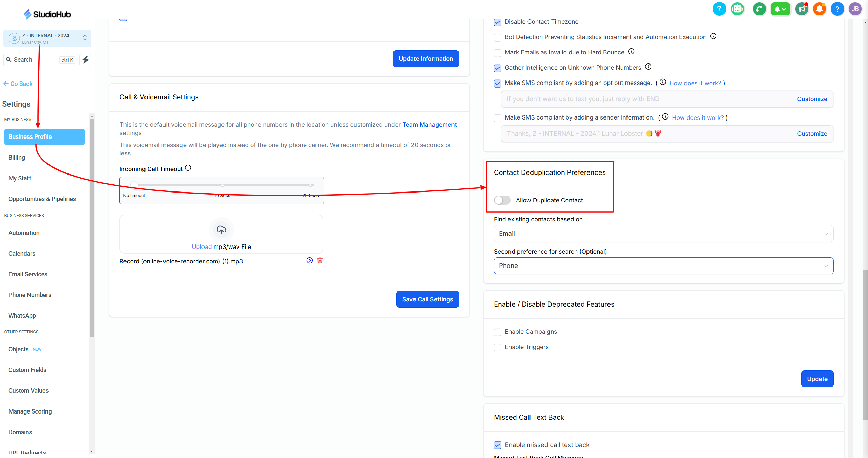Check the Enable Campaigns checkbox

(x=498, y=332)
